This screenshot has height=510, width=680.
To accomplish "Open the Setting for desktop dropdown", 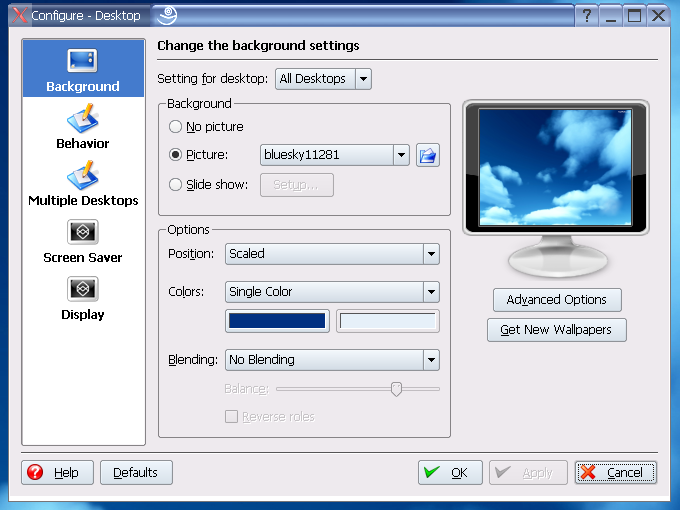I will click(323, 79).
